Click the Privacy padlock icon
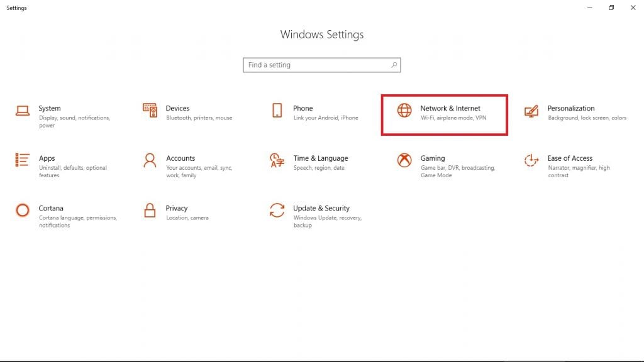Screen dimensions: 644x362 click(150, 210)
